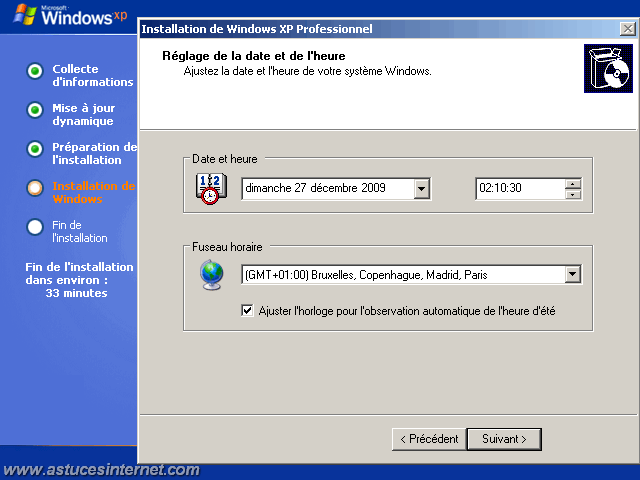The height and width of the screenshot is (480, 640).
Task: Toggle the daylight saving time checkbox
Action: click(247, 311)
